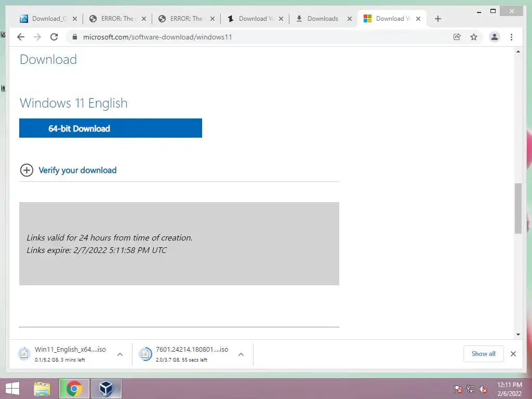Close the active Microsoft Download tab

(418, 19)
